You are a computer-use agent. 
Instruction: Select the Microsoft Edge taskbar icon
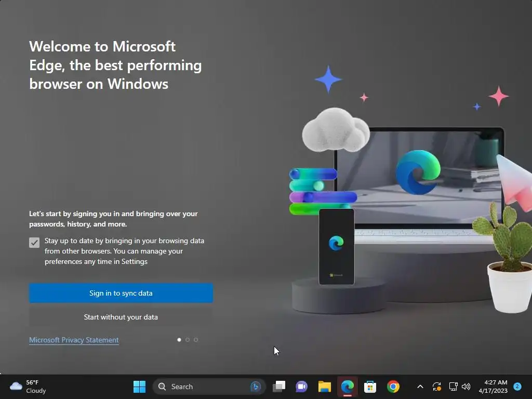348,387
